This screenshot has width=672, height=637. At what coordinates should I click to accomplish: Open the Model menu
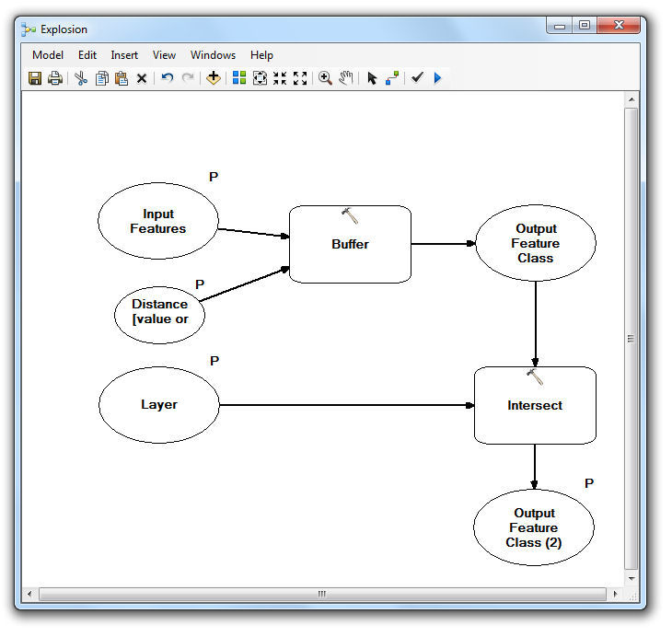click(x=48, y=55)
